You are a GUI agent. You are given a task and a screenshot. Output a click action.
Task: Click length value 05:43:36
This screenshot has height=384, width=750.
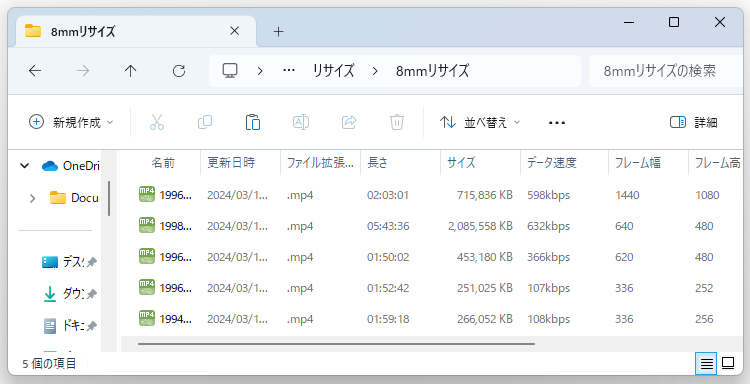click(388, 226)
